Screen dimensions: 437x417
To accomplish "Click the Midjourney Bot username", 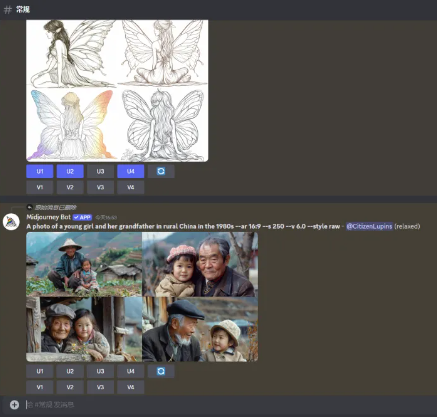I will pyautogui.click(x=49, y=217).
